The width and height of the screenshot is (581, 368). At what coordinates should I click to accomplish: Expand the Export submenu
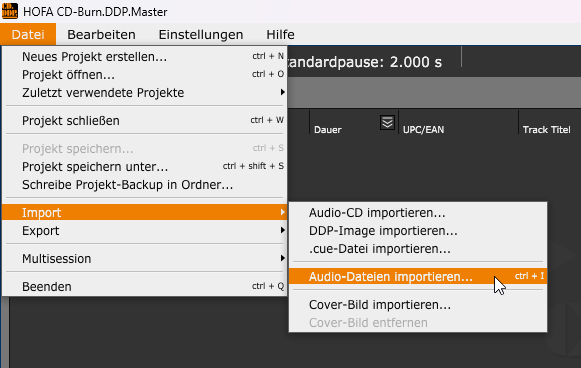point(145,231)
